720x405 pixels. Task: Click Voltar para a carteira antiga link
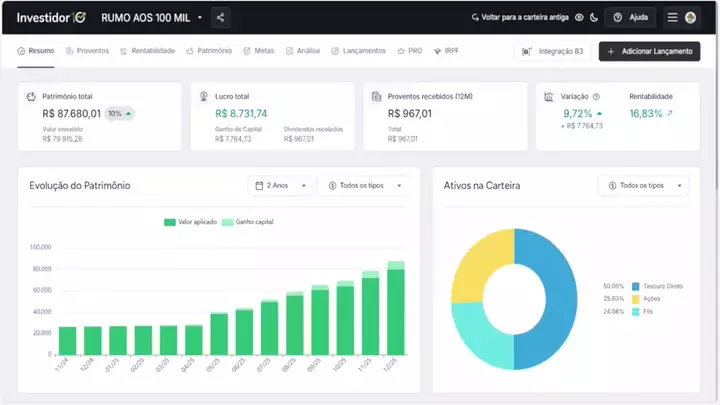[x=520, y=18]
